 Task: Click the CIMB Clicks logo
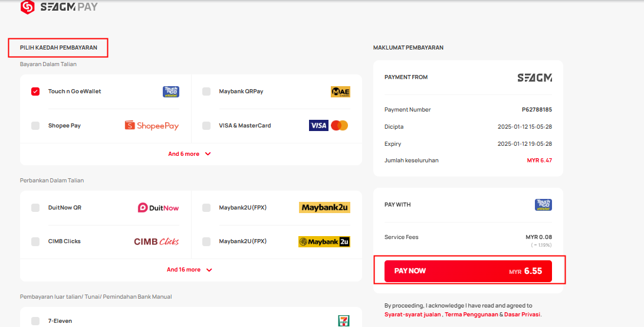(x=156, y=241)
